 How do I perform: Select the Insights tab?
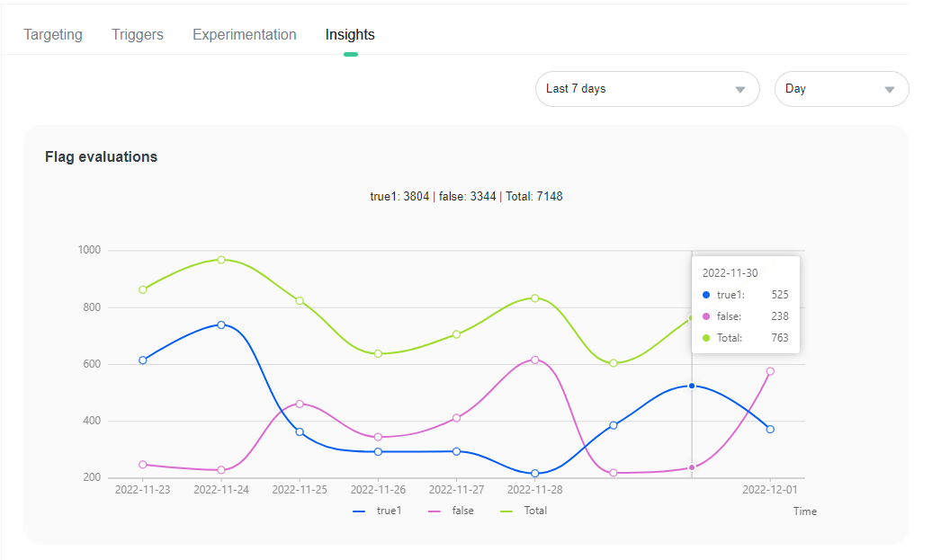point(350,35)
